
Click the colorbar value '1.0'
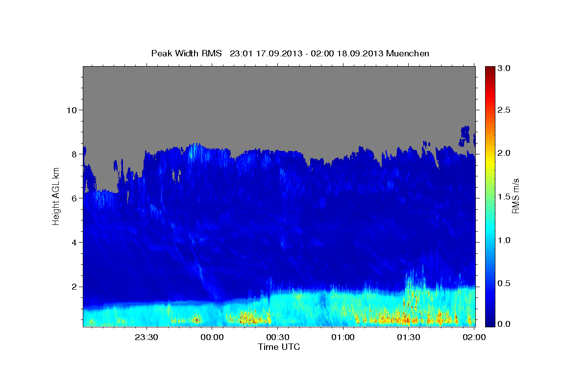tap(504, 240)
